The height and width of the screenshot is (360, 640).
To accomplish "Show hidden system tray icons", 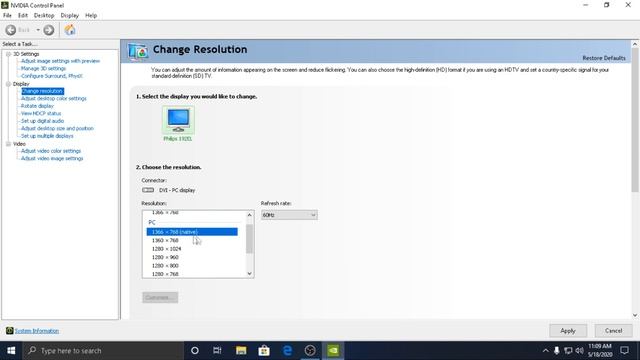I will (x=546, y=351).
